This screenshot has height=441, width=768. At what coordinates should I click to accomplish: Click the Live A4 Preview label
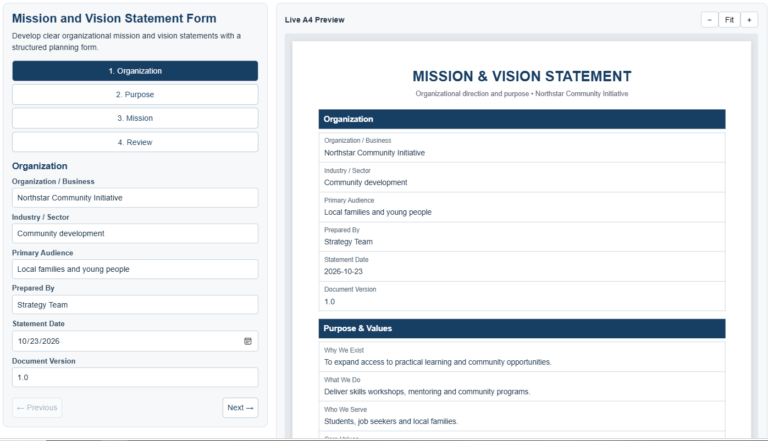314,20
